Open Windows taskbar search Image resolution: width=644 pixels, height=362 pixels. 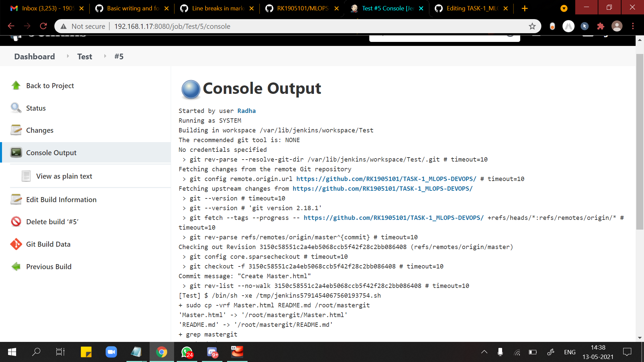[x=36, y=352]
